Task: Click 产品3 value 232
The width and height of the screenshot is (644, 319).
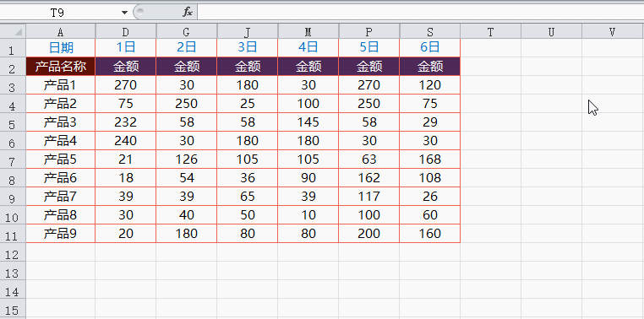Action: (x=126, y=122)
